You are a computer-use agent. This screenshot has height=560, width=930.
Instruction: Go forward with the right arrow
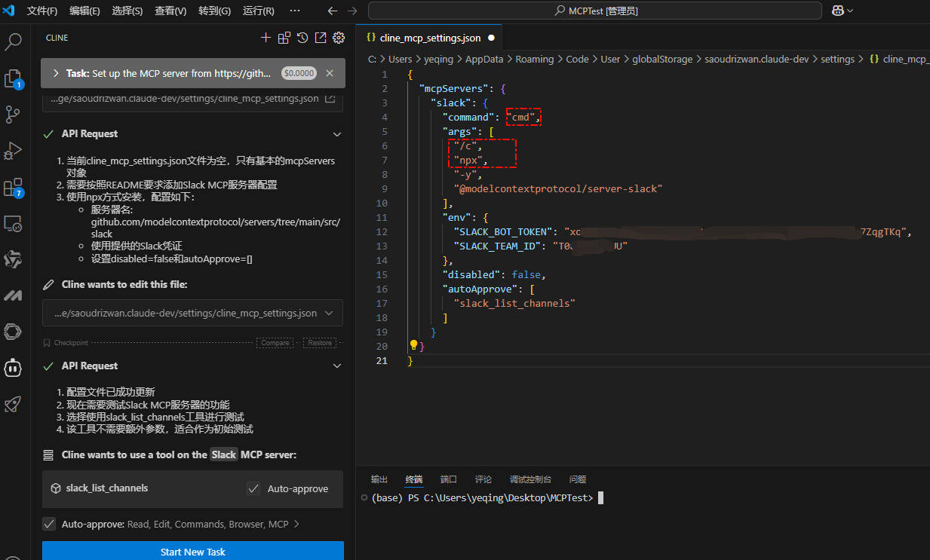(x=352, y=11)
